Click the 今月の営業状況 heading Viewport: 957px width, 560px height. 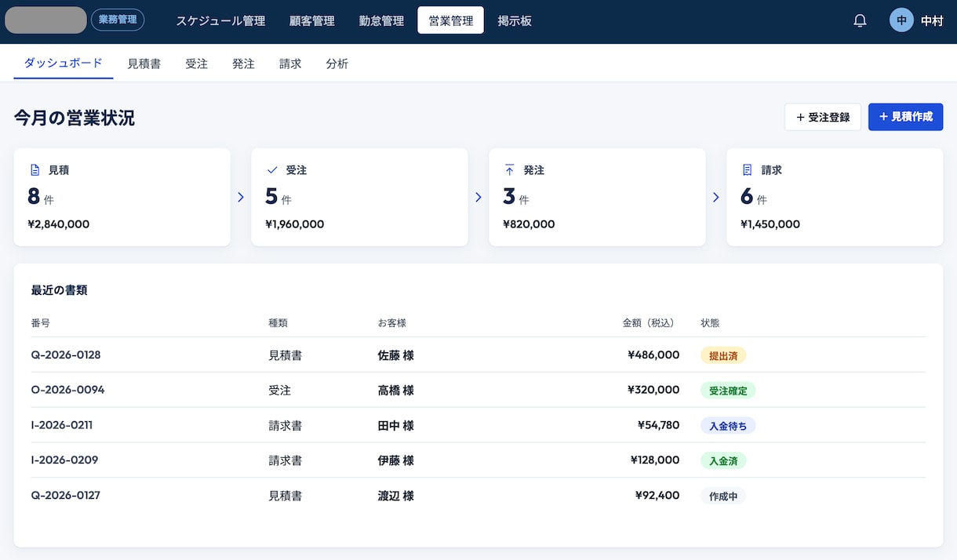(75, 118)
